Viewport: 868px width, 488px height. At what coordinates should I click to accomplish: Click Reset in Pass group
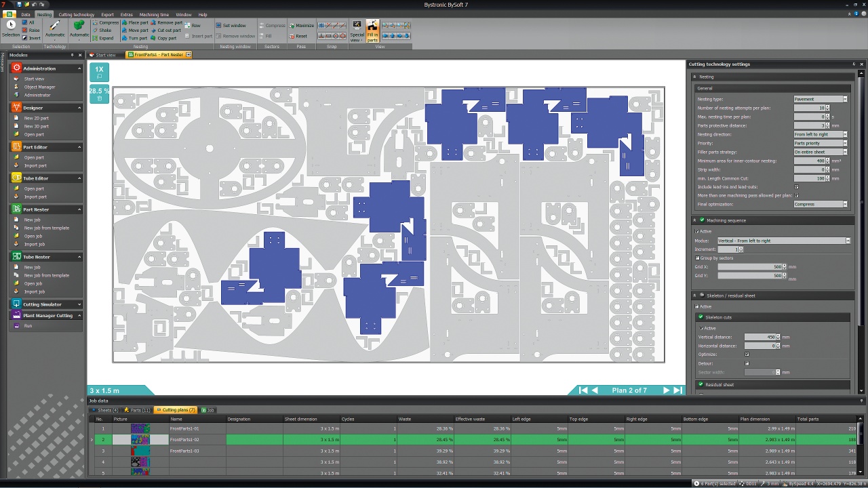tap(298, 36)
